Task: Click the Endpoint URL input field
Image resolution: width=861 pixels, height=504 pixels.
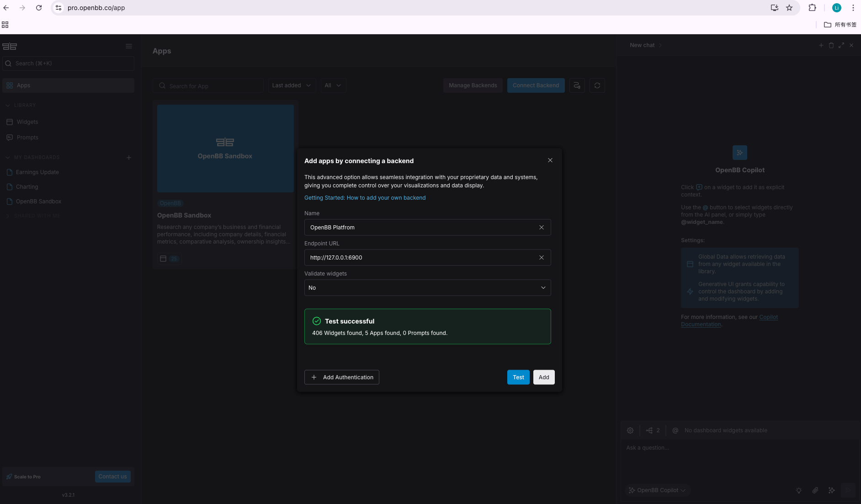Action: [x=420, y=258]
